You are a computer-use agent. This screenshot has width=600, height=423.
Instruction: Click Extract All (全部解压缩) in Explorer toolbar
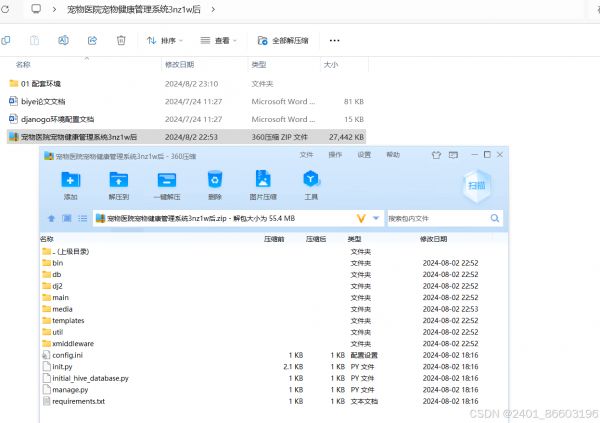click(x=283, y=40)
